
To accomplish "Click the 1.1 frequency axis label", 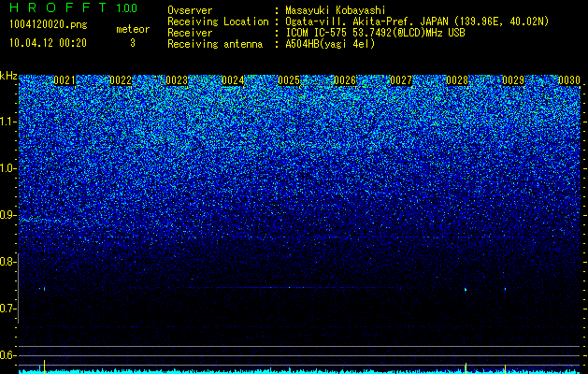I will pyautogui.click(x=7, y=122).
